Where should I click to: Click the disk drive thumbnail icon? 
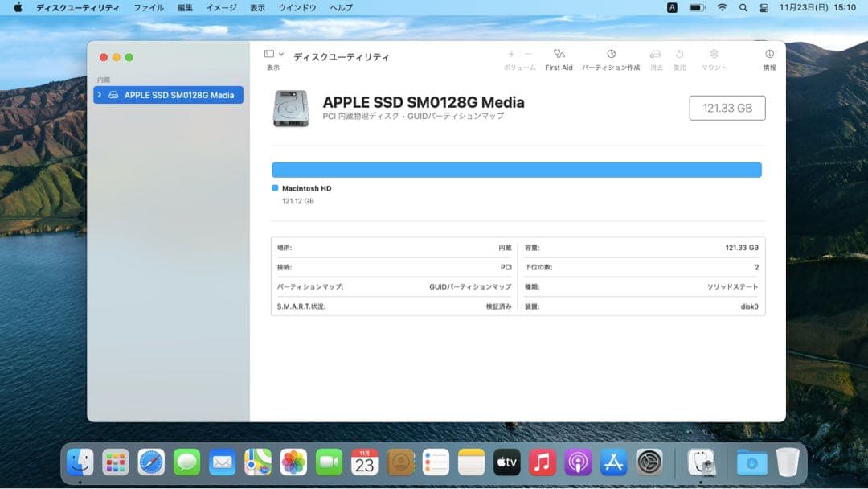pyautogui.click(x=293, y=107)
